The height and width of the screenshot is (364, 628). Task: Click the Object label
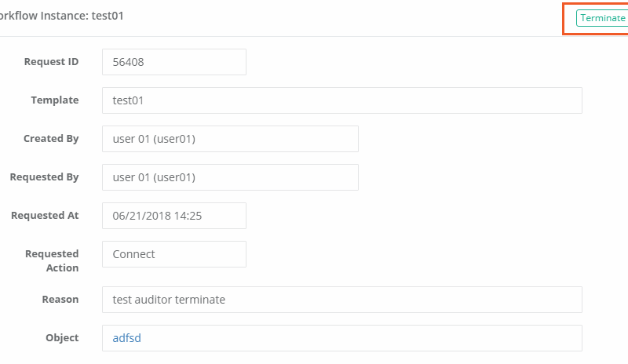62,338
